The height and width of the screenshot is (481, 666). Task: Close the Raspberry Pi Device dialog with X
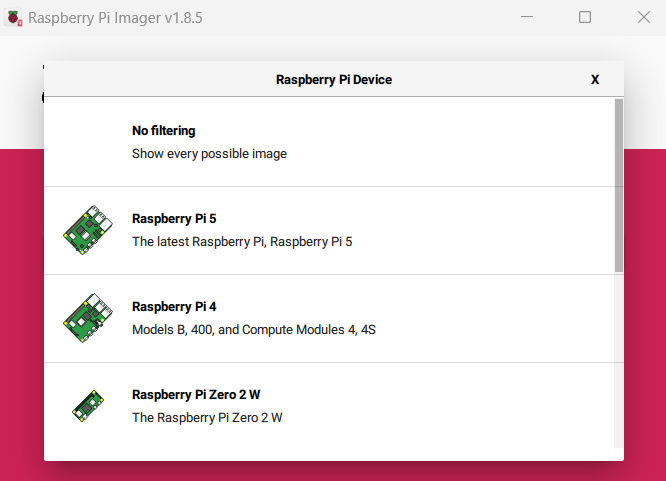tap(595, 79)
